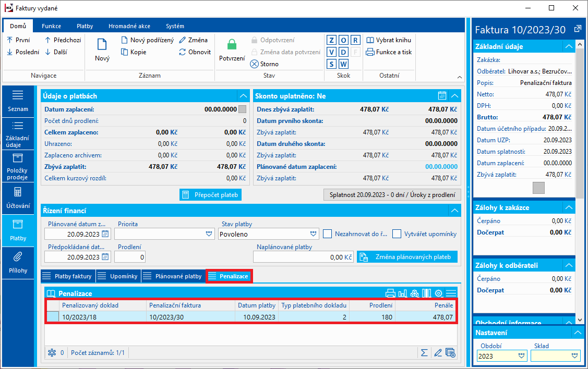588x369 pixels.
Task: Open Seznam list view in sidebar
Action: pos(18,101)
